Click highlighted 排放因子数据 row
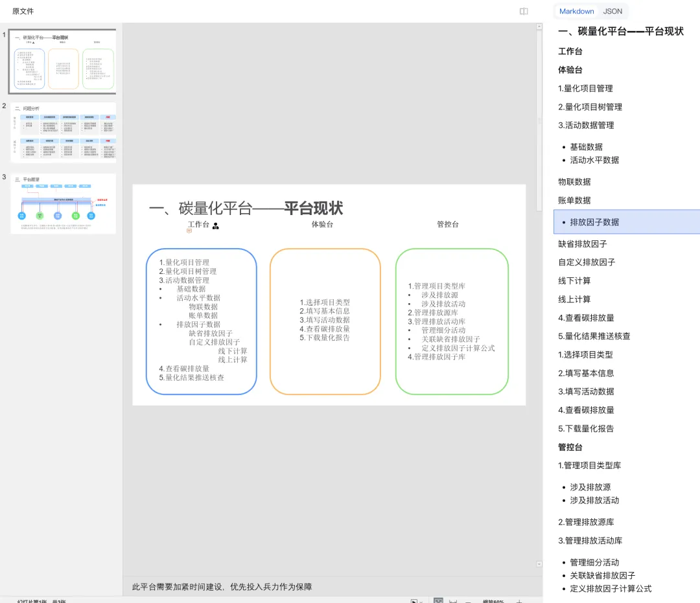Viewport: 700px width, 603px height. click(x=627, y=222)
